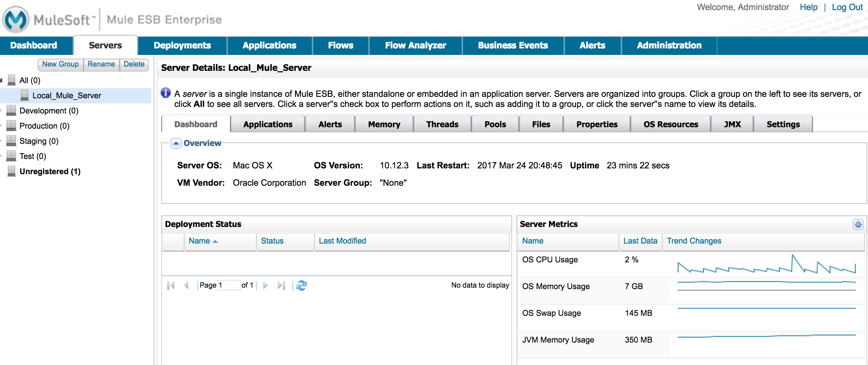
Task: Collapse the Overview section
Action: [x=176, y=143]
